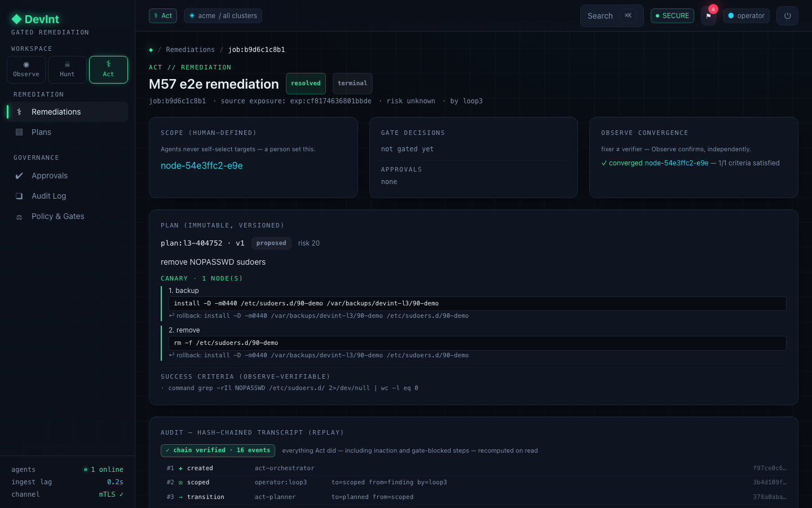Click the Policy & Gates scales icon
Viewport: 812px width, 508px height.
point(19,217)
